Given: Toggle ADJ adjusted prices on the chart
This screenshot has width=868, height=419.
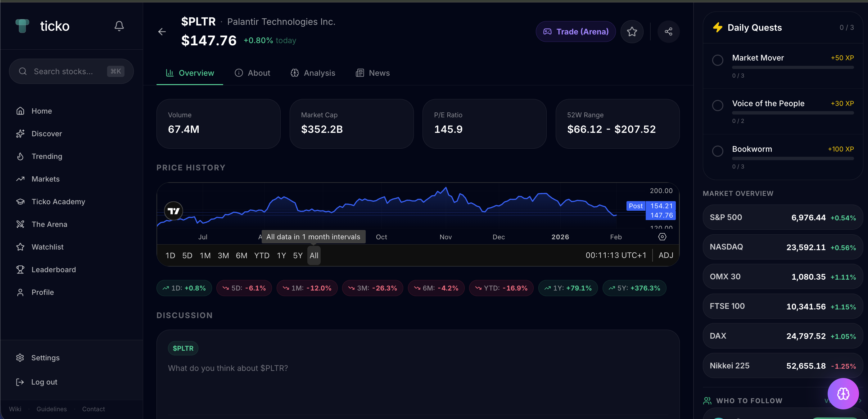Looking at the screenshot, I should coord(666,255).
